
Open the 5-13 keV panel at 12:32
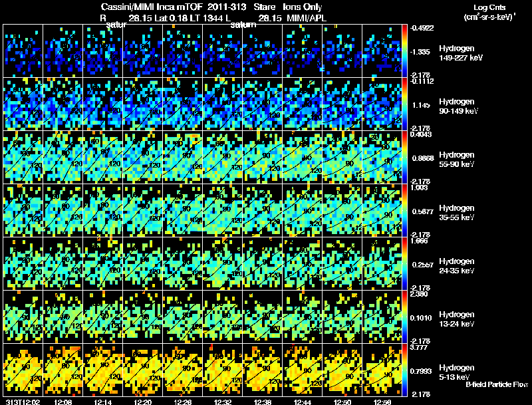pyautogui.click(x=223, y=370)
